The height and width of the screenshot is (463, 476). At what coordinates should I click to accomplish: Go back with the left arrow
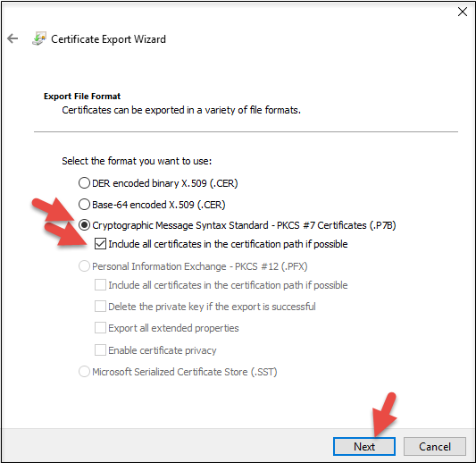[x=13, y=38]
